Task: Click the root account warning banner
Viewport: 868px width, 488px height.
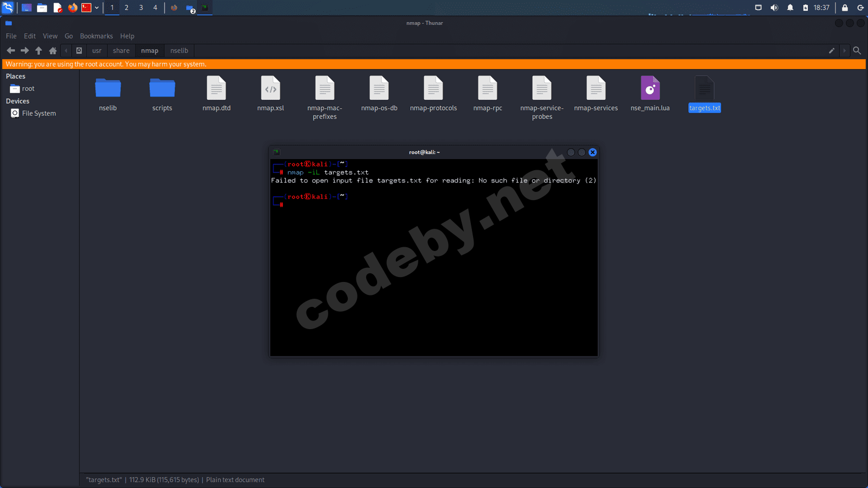Action: (434, 64)
